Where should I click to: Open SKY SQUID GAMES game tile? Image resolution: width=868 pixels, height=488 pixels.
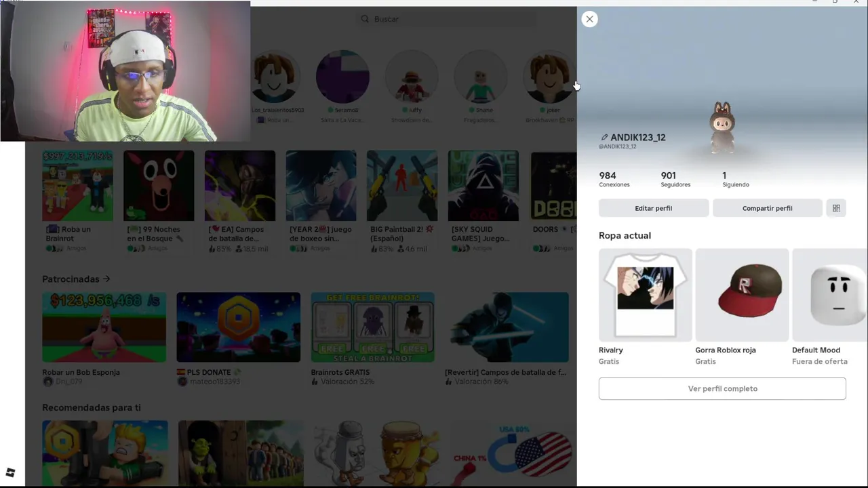484,201
